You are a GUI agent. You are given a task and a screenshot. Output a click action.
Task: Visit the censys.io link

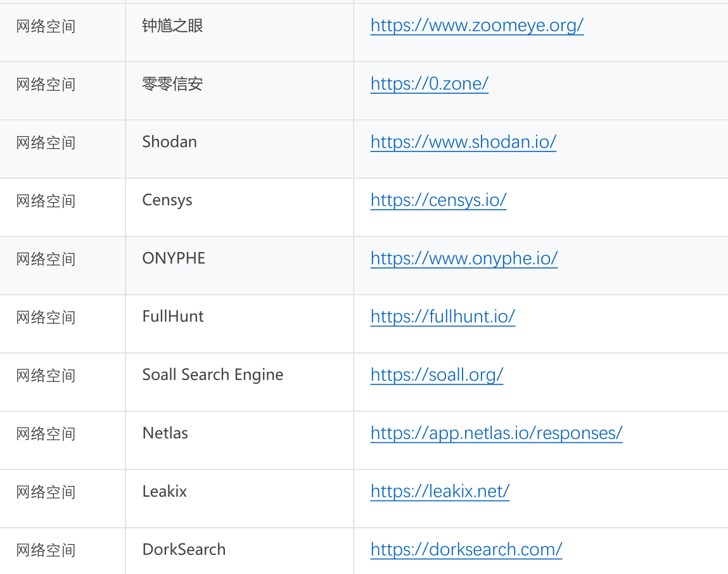pyautogui.click(x=438, y=200)
